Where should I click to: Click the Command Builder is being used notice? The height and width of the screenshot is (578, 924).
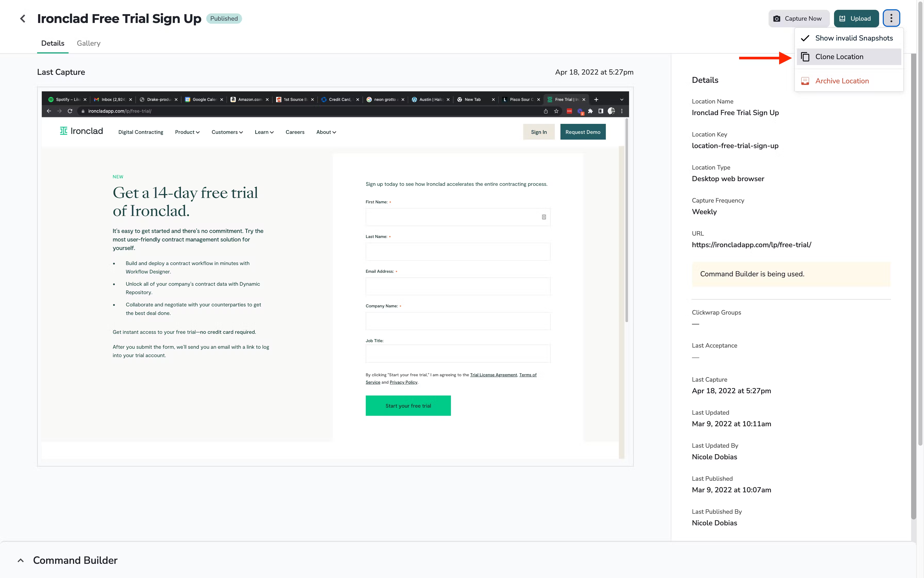coord(791,274)
